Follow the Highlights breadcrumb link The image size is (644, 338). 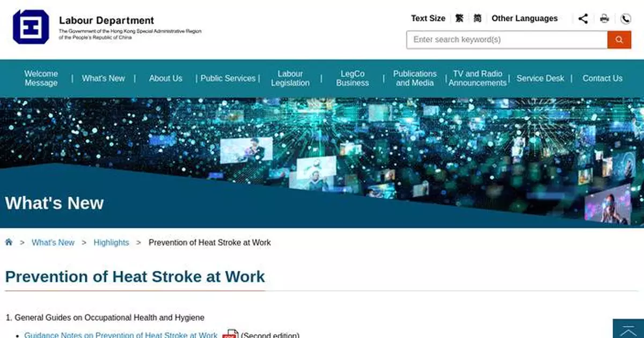[x=111, y=242]
